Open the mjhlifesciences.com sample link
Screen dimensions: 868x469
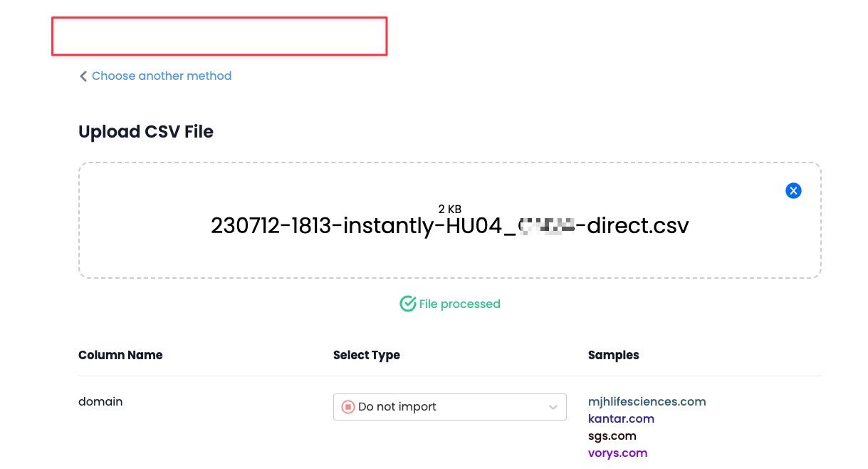(647, 402)
